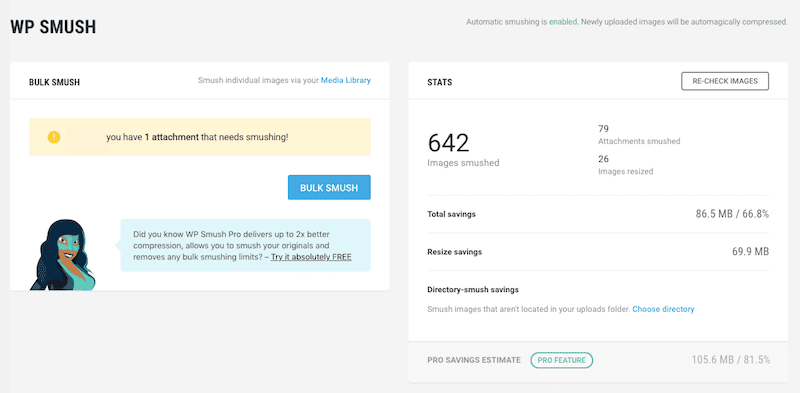Click the Smush individual images via your text
800x393 pixels.
pos(258,80)
